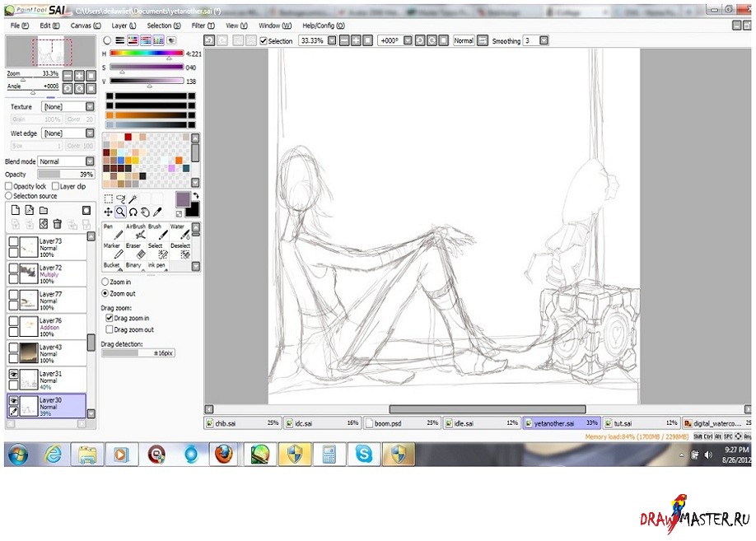This screenshot has height=541, width=756.
Task: Choose the AirBrush tool
Action: coord(136,231)
